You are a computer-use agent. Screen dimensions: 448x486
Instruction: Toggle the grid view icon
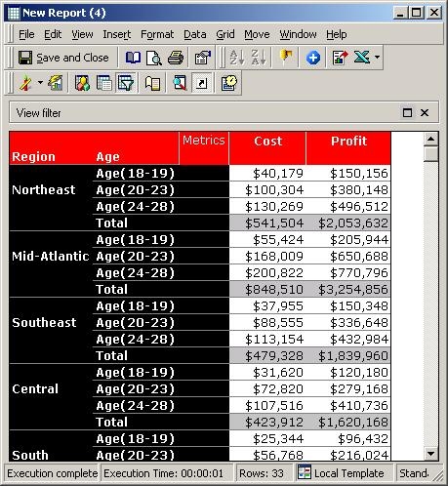[x=104, y=83]
